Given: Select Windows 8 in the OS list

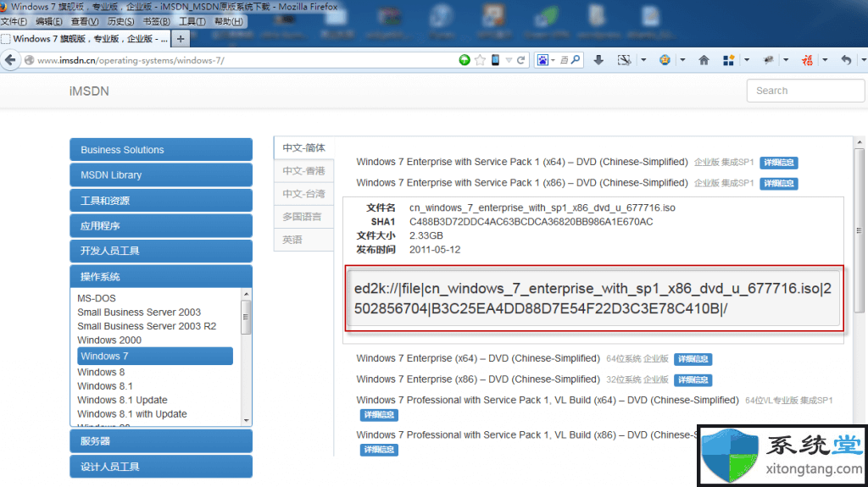Looking at the screenshot, I should pyautogui.click(x=101, y=372).
